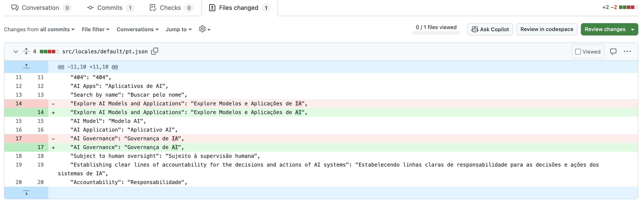
Task: Click the Ask Copilot button
Action: point(490,30)
